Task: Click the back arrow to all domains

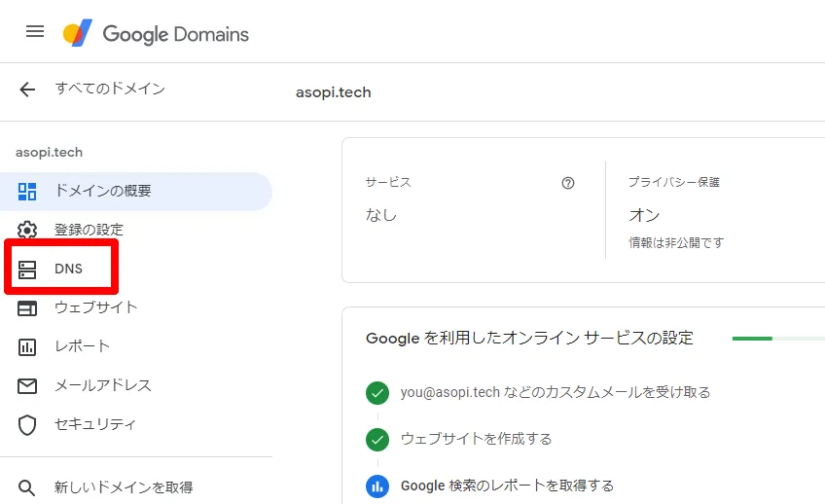Action: (27, 90)
